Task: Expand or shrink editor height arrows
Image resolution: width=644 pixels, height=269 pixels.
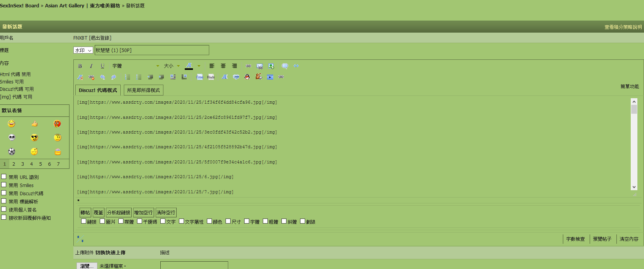Action: point(80,239)
